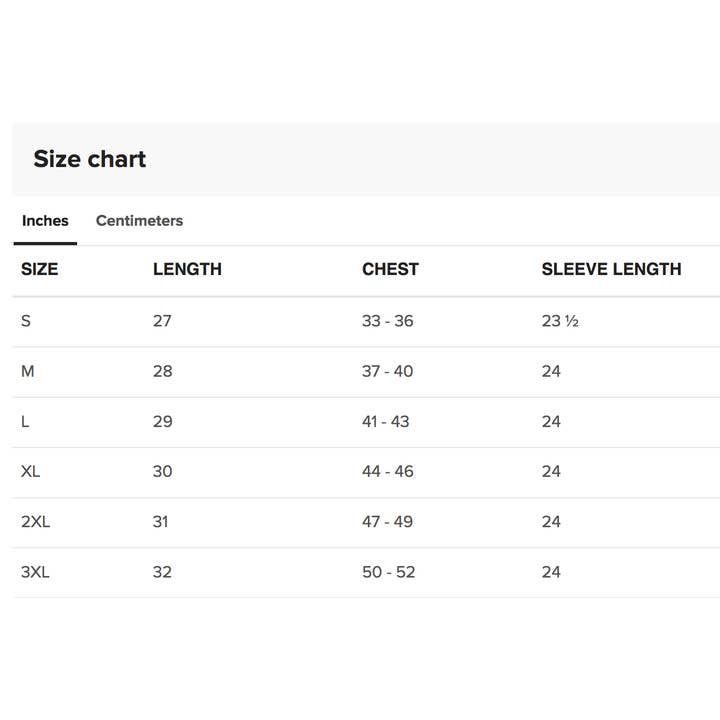
Task: Select the 2XL size row label
Action: pos(35,521)
